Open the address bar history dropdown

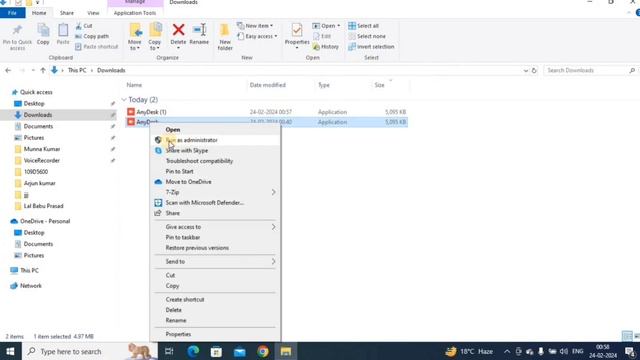tap(525, 71)
